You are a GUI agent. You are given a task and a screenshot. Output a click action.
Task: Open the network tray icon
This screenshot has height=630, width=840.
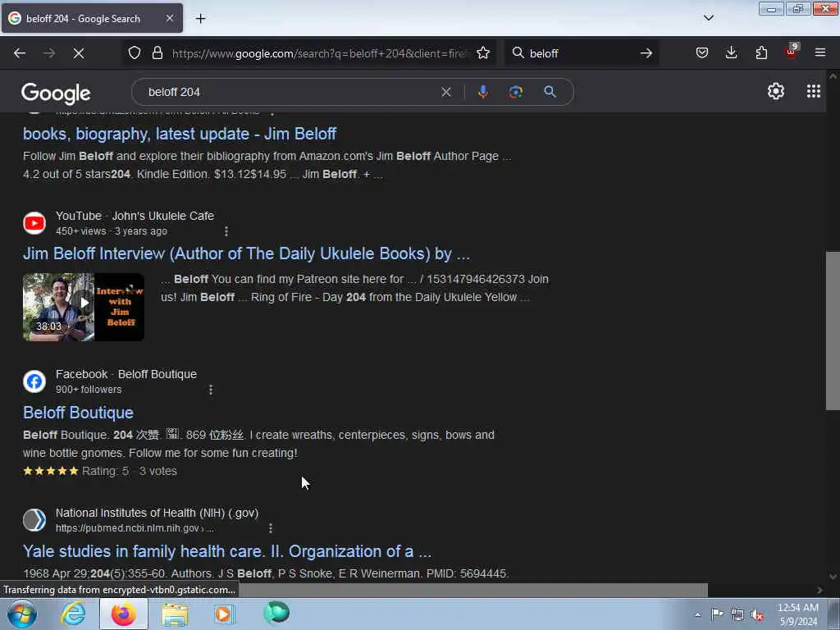(737, 614)
